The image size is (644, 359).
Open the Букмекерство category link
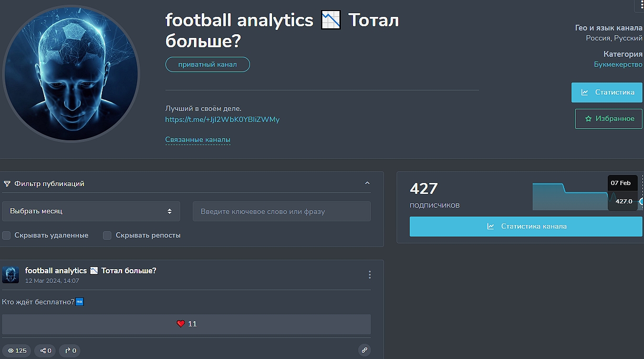pyautogui.click(x=618, y=65)
